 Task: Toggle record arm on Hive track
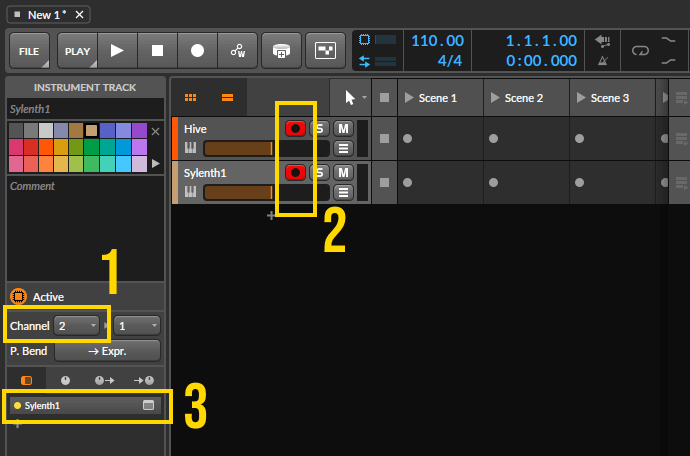[x=295, y=129]
